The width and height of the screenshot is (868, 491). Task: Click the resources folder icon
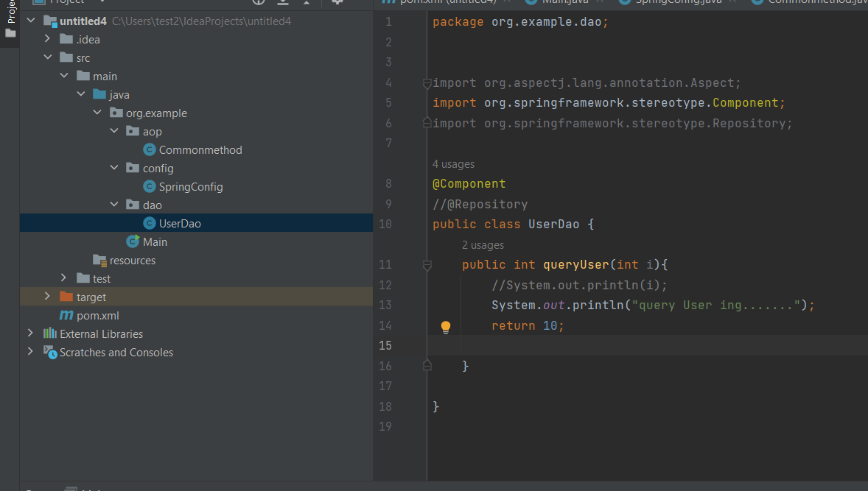point(100,260)
